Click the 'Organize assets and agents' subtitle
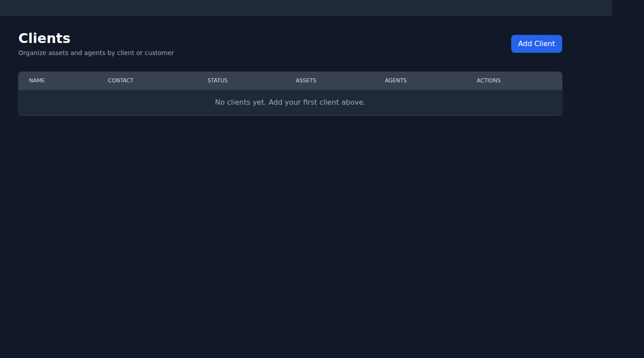 pos(96,53)
